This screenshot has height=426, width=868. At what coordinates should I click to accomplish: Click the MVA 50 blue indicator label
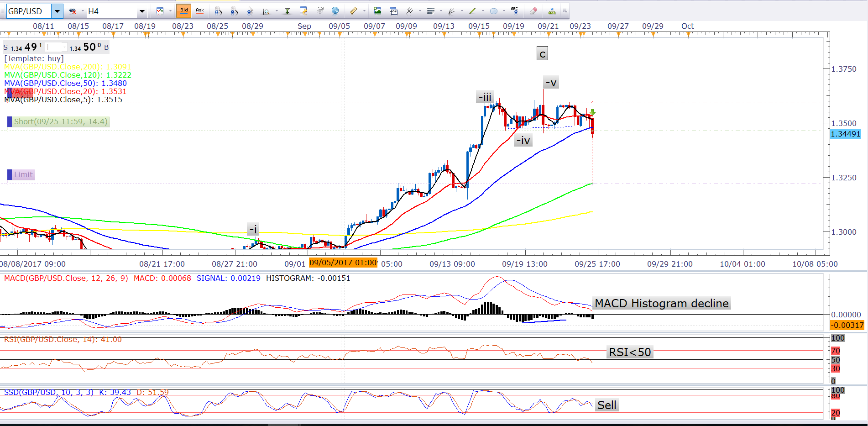click(65, 83)
